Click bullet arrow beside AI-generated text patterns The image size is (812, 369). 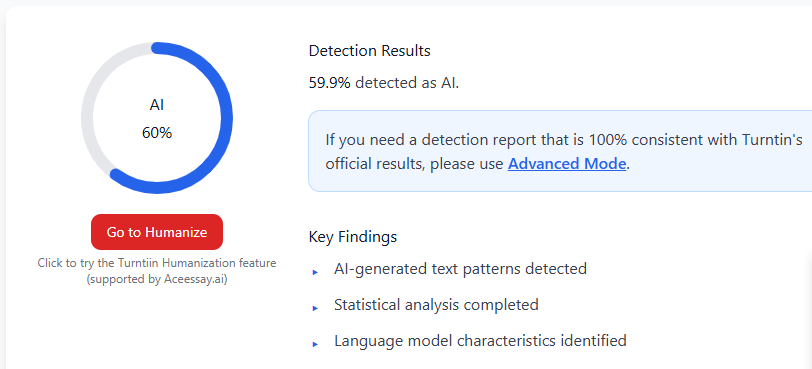[315, 272]
